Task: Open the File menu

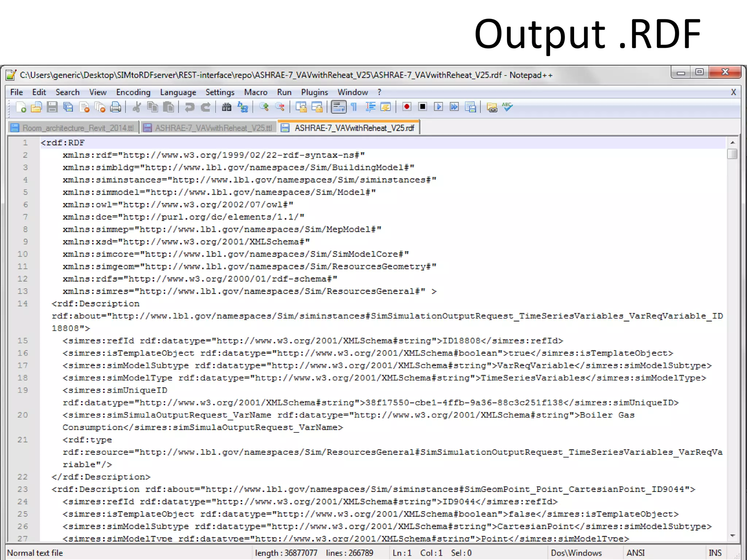Action: point(16,92)
